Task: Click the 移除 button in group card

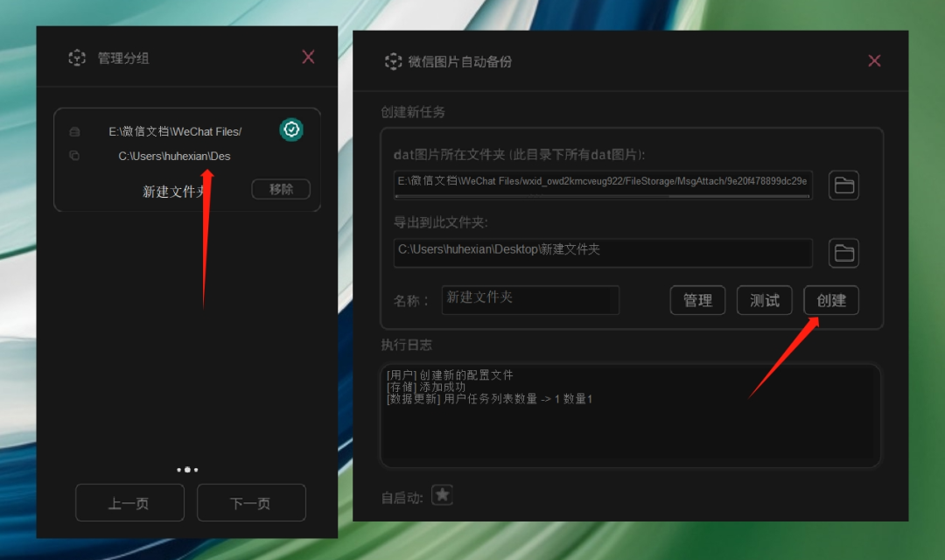Action: coord(281,189)
